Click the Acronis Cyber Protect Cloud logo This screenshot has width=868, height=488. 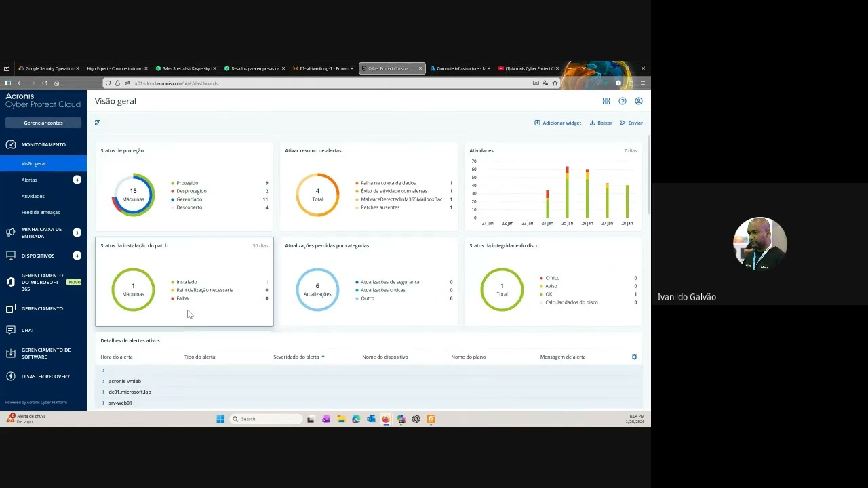42,100
